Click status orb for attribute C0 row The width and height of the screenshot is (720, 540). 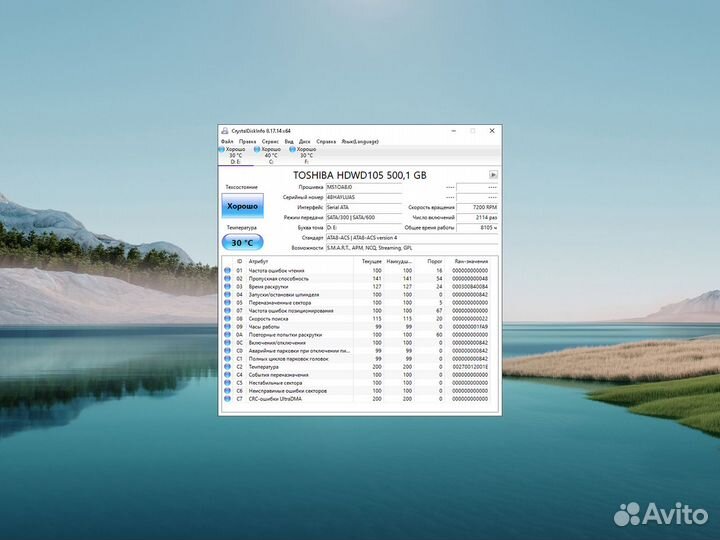pyautogui.click(x=227, y=351)
